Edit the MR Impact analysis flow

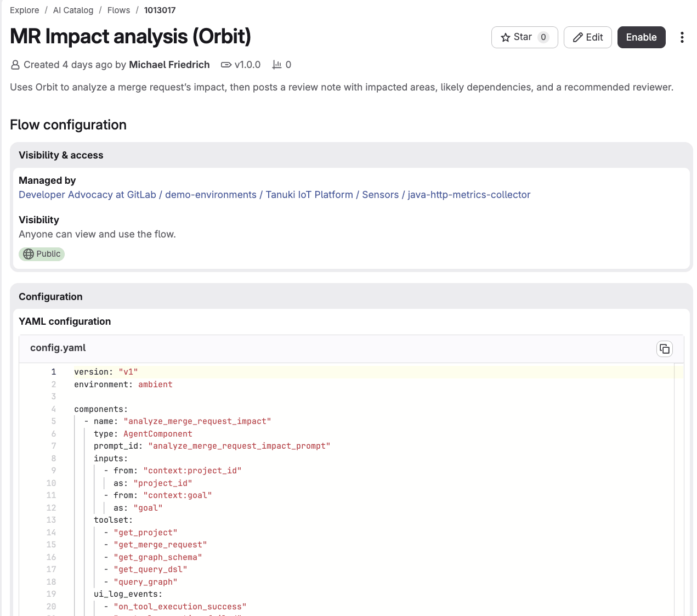tap(588, 37)
